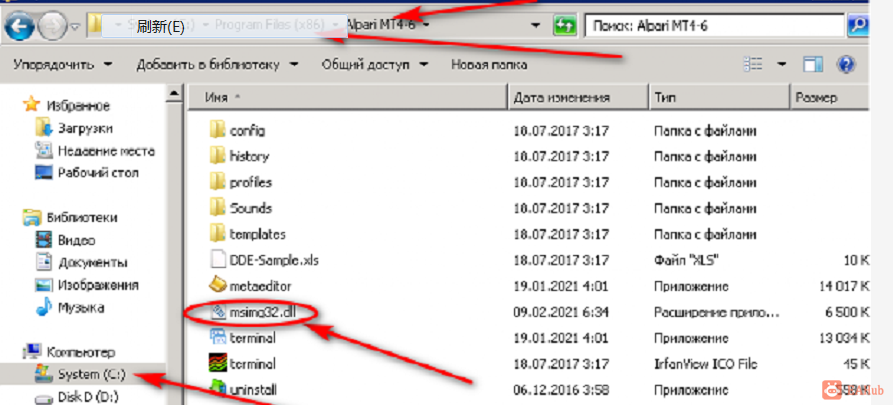Image resolution: width=893 pixels, height=405 pixels.
Task: Select the terminal IrfanView ICO file icon
Action: coord(218,363)
